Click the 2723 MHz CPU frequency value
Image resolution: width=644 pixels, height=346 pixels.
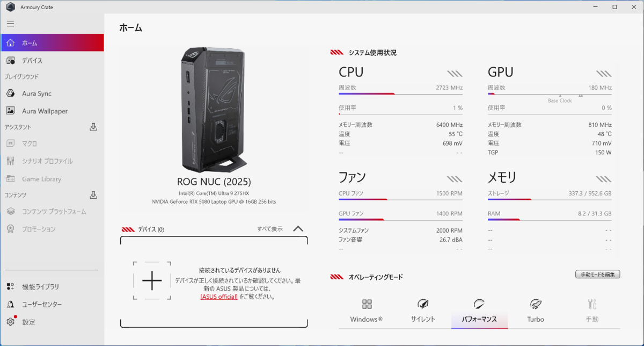(x=449, y=88)
